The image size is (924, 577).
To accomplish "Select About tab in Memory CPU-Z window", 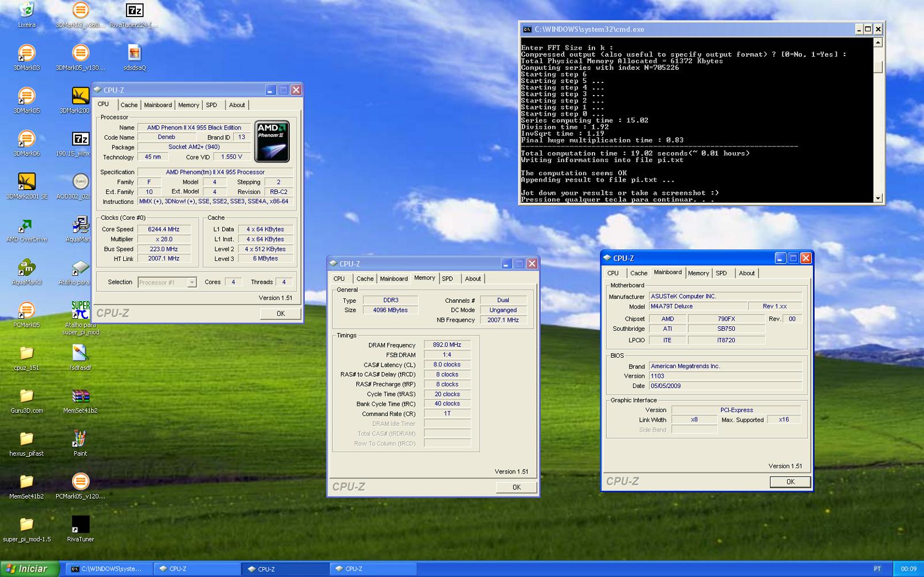I will tap(473, 279).
